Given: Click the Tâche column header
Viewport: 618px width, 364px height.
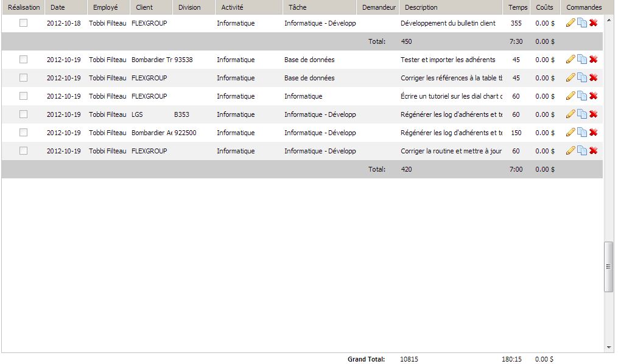Looking at the screenshot, I should click(320, 7).
